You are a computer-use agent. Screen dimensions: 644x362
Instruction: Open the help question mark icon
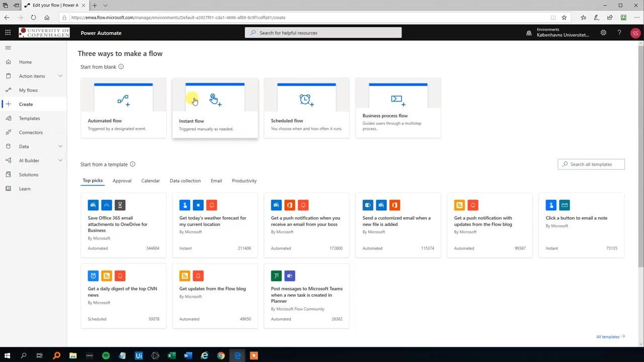pyautogui.click(x=619, y=33)
